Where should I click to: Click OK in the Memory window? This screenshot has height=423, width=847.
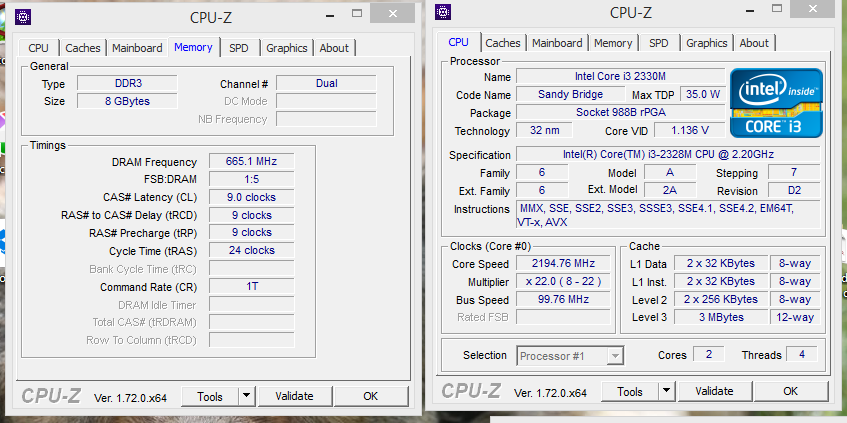tap(371, 396)
